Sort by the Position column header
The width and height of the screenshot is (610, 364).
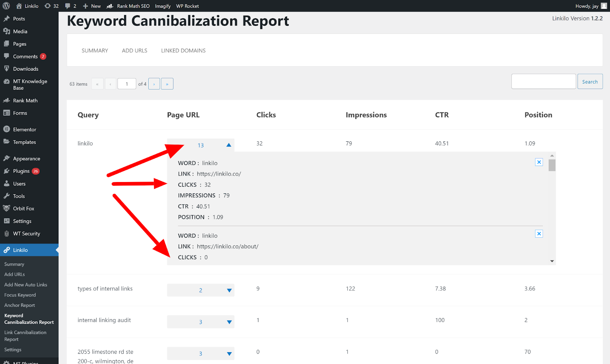538,115
